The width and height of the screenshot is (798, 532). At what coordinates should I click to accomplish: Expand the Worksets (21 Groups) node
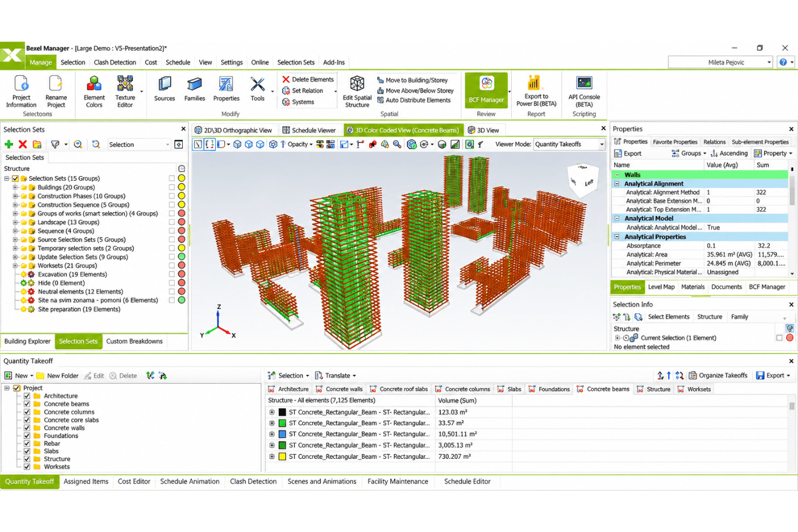pos(15,266)
